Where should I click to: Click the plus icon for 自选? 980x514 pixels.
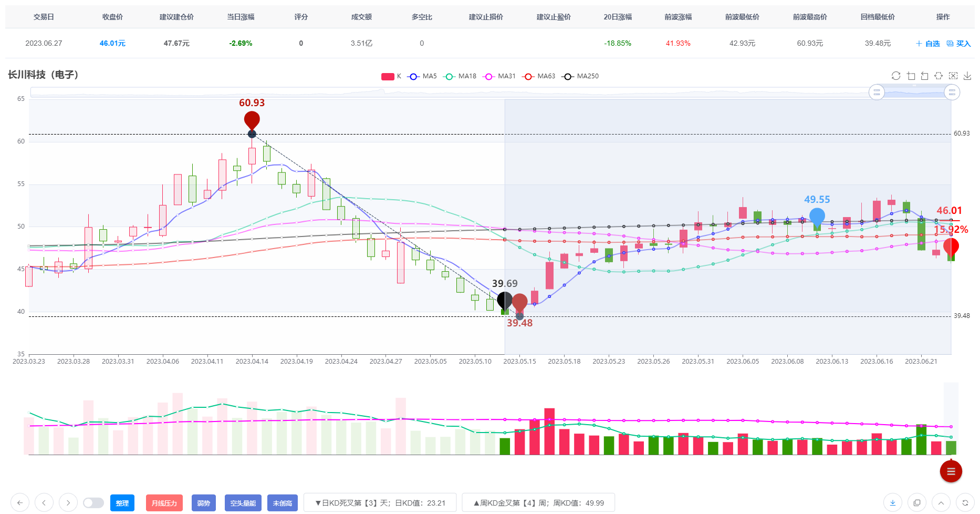[x=919, y=44]
